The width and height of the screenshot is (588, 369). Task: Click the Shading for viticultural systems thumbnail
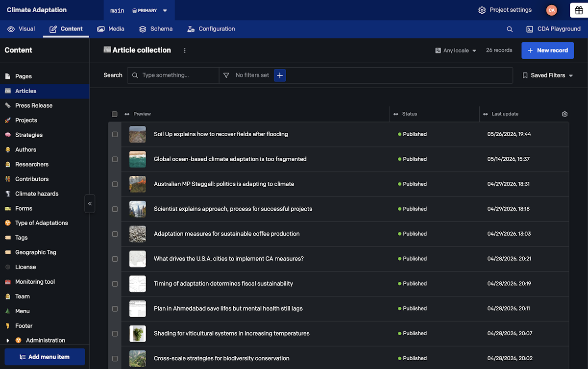pos(138,334)
